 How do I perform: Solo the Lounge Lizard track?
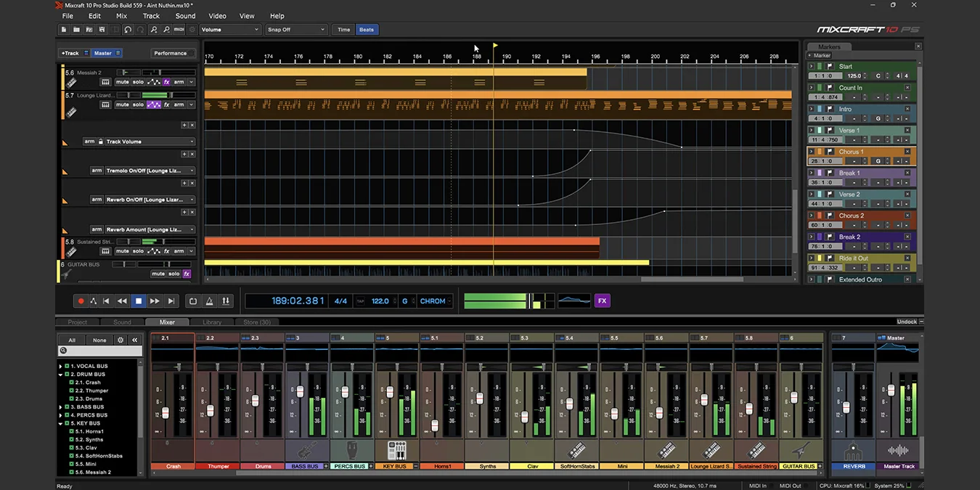pyautogui.click(x=138, y=105)
